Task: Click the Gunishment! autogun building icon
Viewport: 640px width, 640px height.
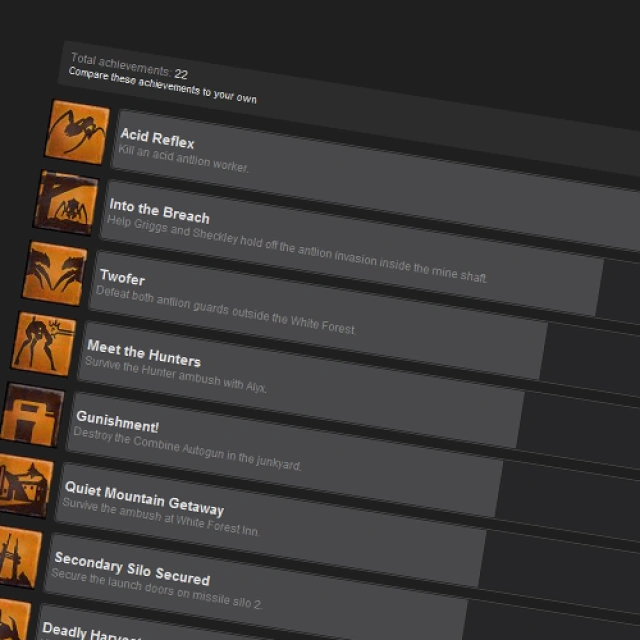Action: pos(32,415)
